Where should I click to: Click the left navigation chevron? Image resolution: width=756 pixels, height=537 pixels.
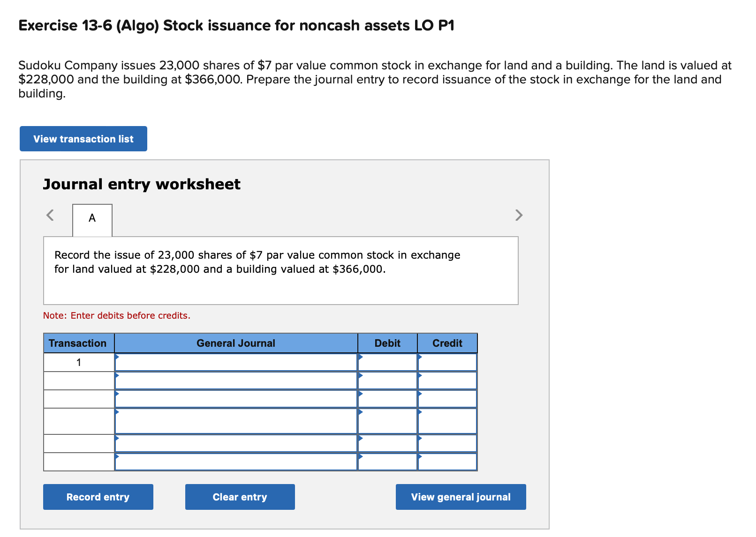pyautogui.click(x=49, y=215)
